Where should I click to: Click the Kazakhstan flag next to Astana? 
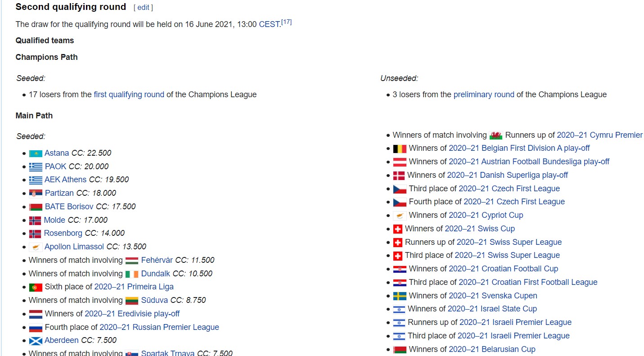point(36,153)
